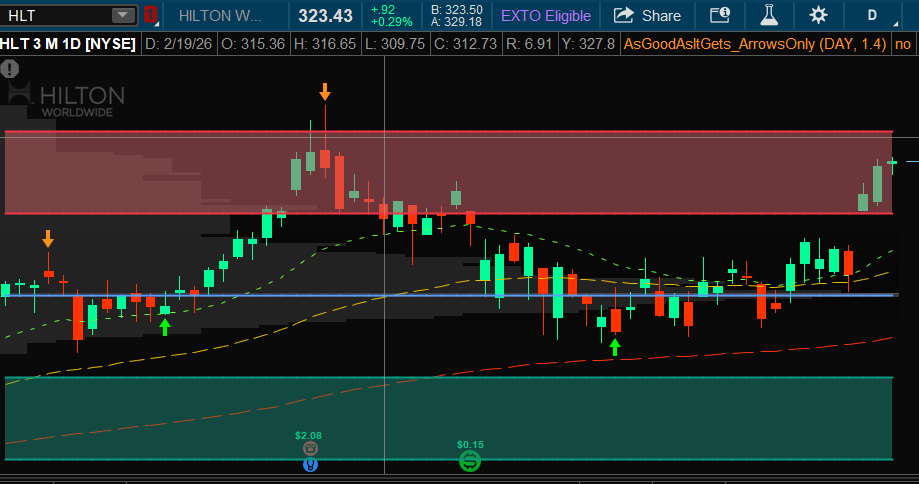Click the last price 323.43
The image size is (919, 484).
click(x=326, y=15)
